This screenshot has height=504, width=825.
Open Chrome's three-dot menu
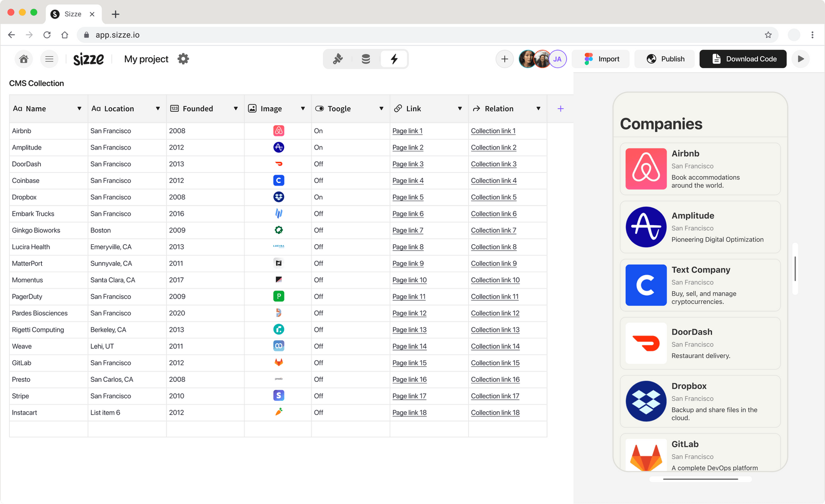coord(813,35)
